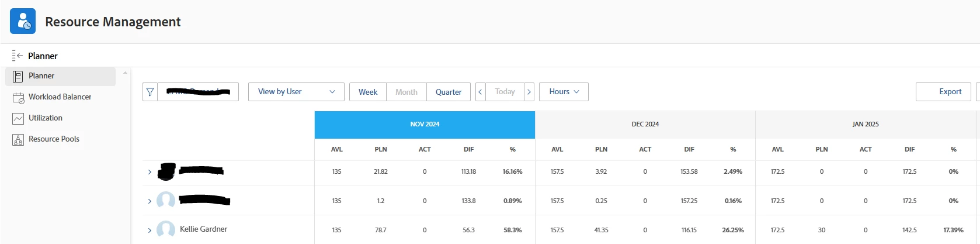
Task: Click the Workload Balancer calendar icon
Action: tap(18, 98)
